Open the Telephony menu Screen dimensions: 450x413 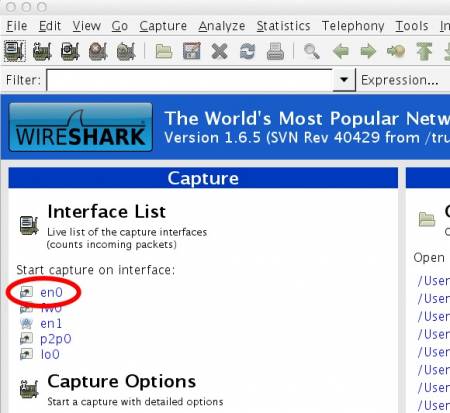tap(353, 26)
